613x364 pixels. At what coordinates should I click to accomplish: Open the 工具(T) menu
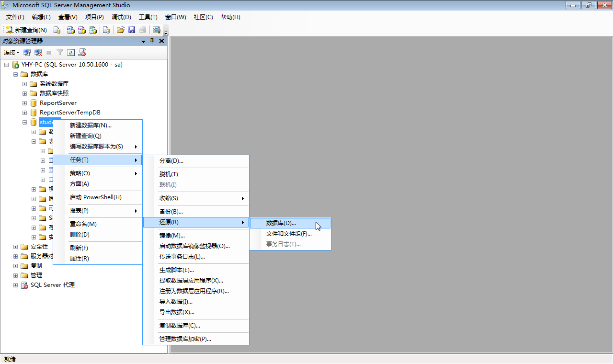[x=148, y=17]
